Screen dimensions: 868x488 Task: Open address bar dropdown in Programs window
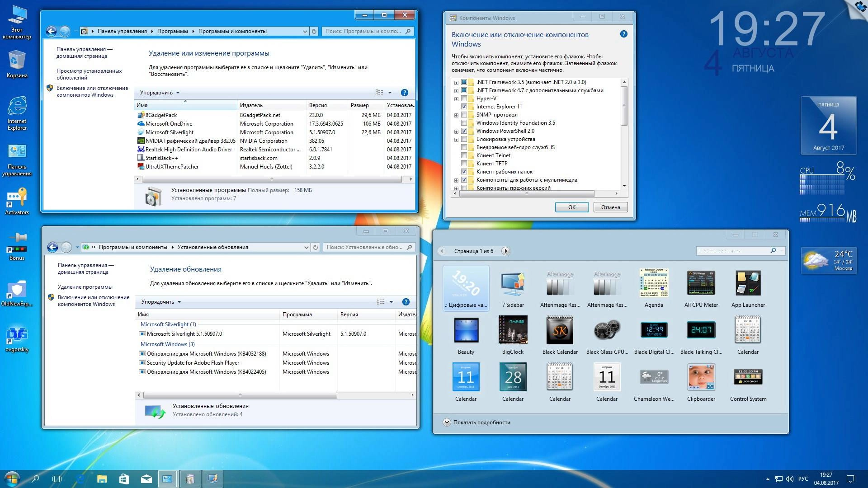(x=305, y=31)
